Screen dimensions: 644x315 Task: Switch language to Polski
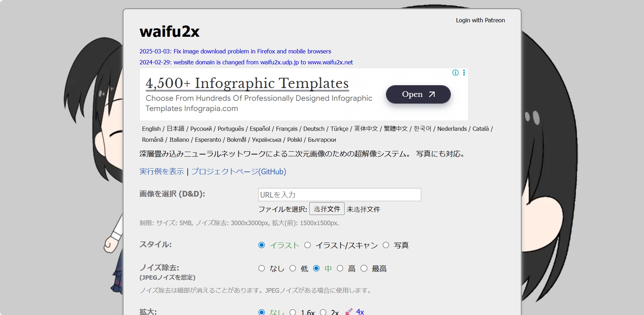point(294,140)
